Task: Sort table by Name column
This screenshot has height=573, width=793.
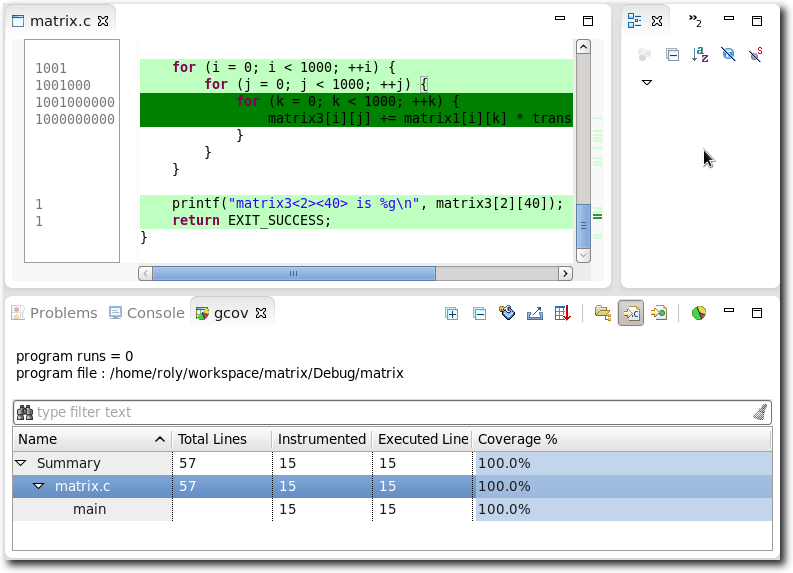Action: [92, 439]
